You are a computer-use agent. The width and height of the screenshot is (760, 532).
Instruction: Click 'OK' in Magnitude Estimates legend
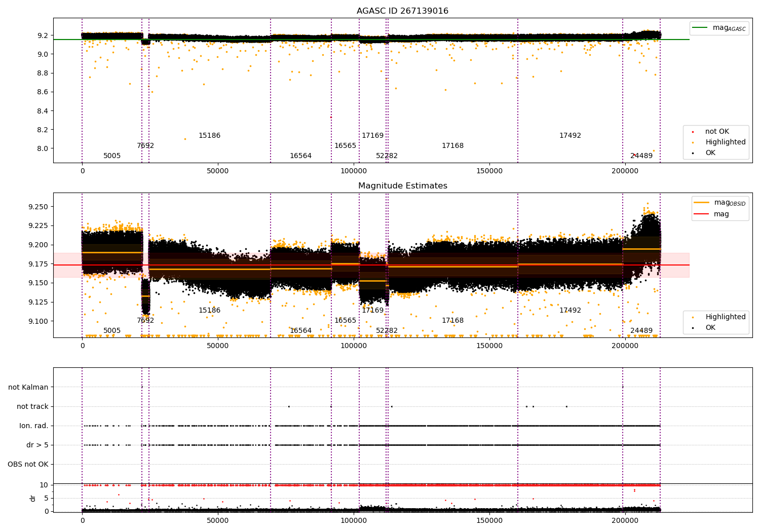(x=710, y=328)
